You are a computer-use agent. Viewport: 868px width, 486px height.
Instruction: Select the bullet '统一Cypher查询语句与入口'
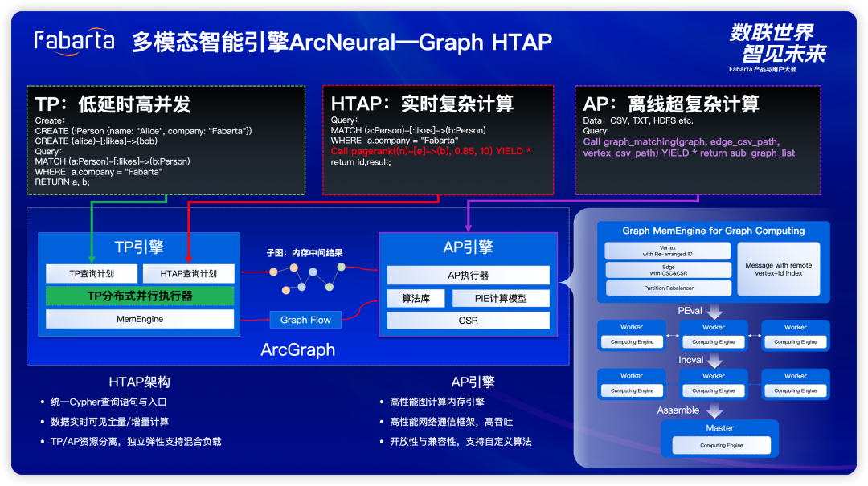(108, 402)
